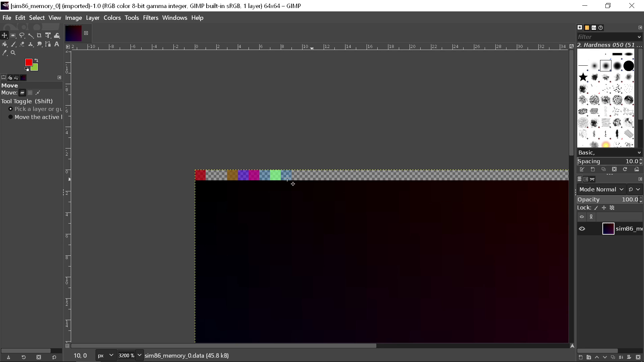Select the Fuzzy Select tool
This screenshot has width=644, height=362.
pyautogui.click(x=31, y=35)
